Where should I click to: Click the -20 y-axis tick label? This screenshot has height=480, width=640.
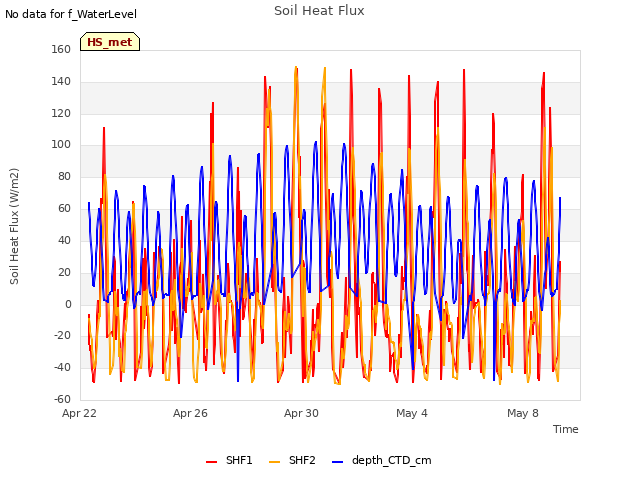[x=62, y=336]
